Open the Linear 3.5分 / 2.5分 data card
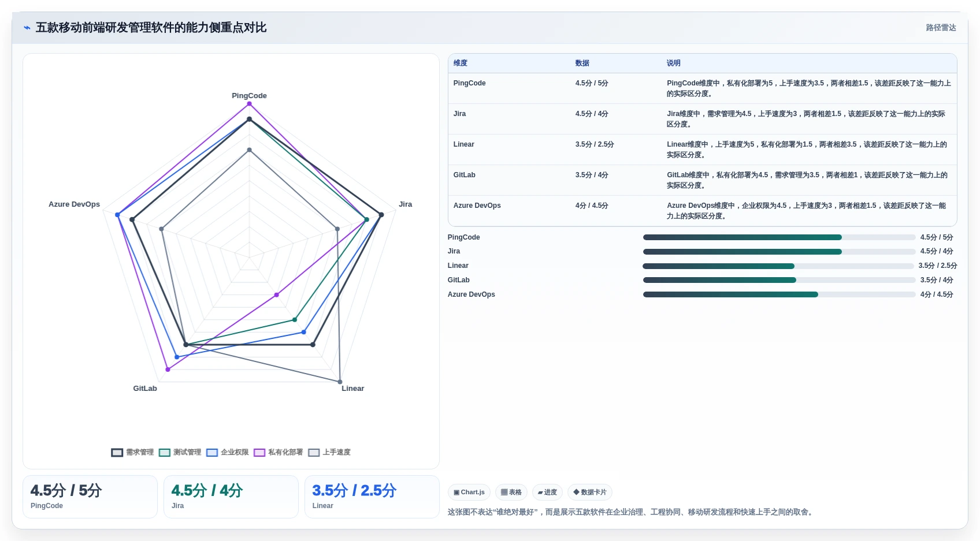The width and height of the screenshot is (980, 541). [372, 497]
